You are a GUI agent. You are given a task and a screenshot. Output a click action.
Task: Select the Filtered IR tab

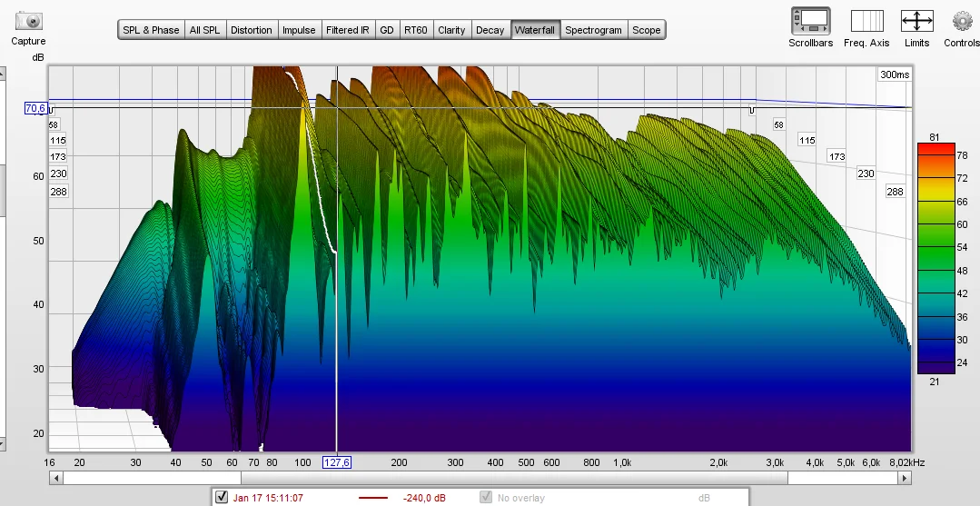(x=348, y=30)
